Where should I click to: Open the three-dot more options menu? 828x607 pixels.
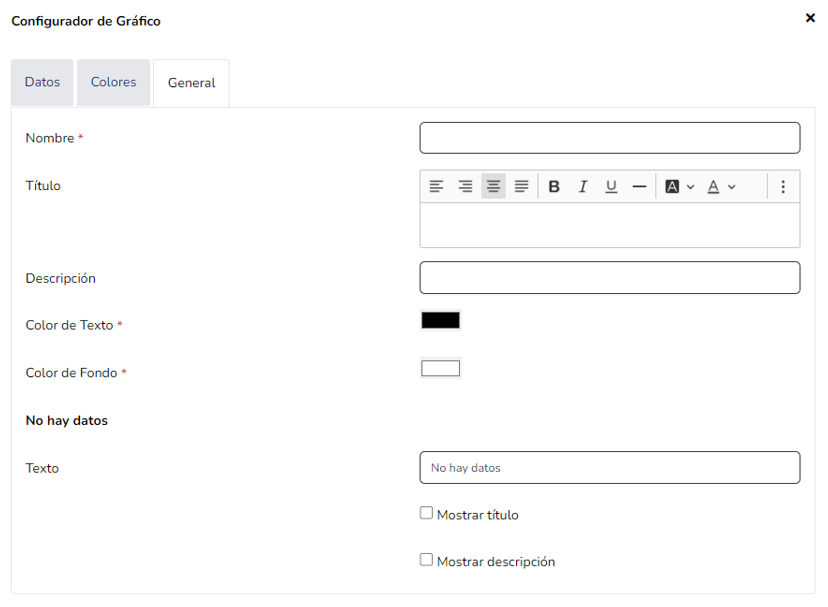pyautogui.click(x=783, y=187)
